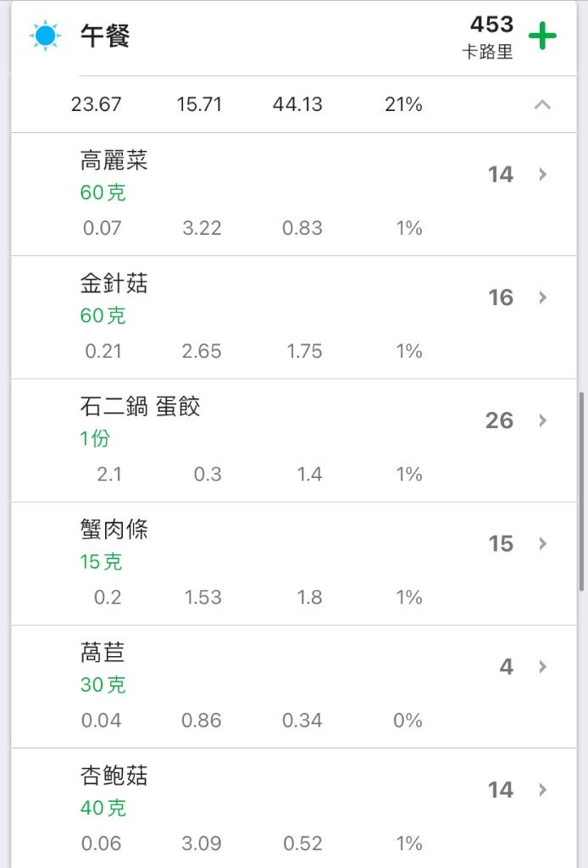Open details arrow for 杏鮑菇
588x868 pixels.
click(x=542, y=789)
